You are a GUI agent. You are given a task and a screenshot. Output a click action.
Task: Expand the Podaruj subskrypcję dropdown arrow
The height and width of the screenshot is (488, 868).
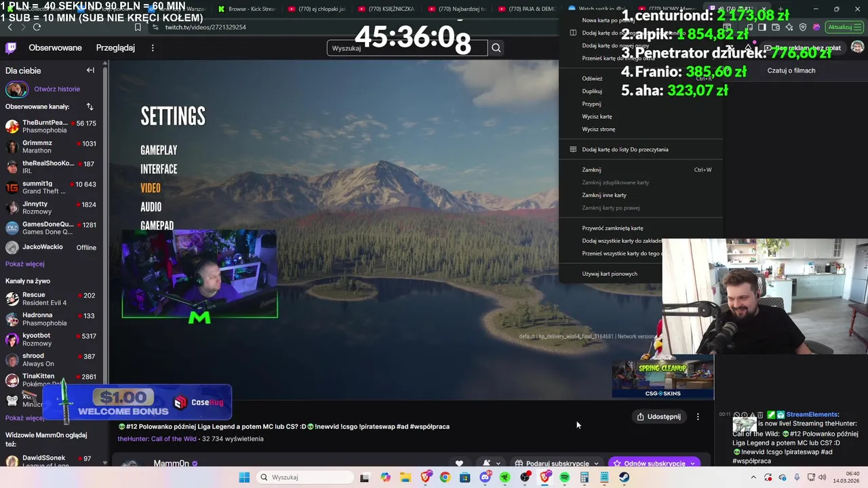[596, 464]
